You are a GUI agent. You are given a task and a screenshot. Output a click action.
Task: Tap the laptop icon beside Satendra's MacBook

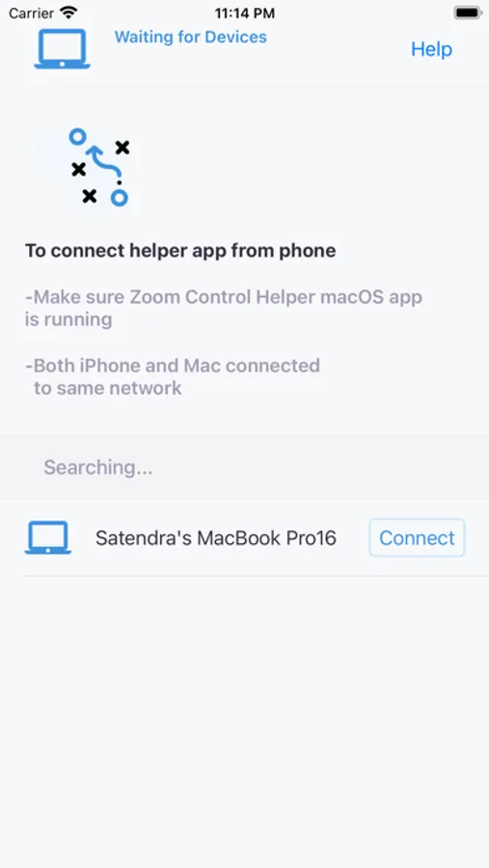48,537
